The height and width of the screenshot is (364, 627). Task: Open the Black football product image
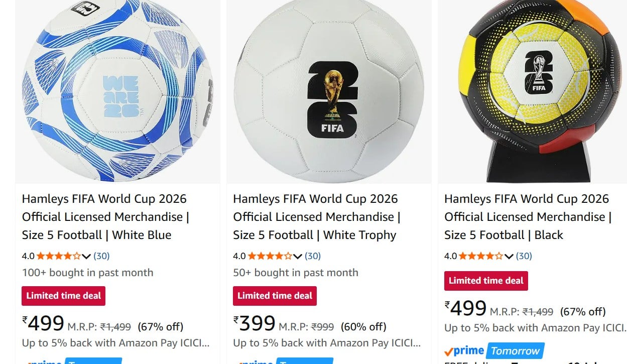point(533,91)
